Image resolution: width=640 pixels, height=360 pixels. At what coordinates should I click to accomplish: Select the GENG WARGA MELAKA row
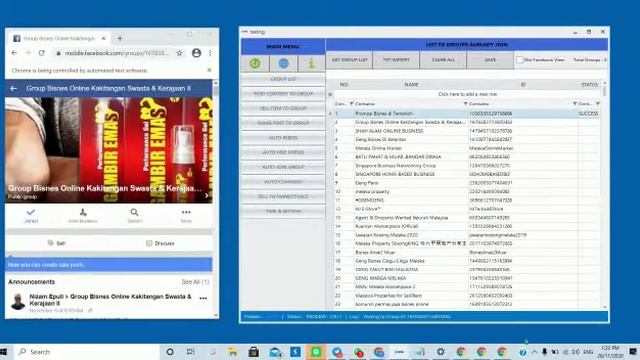(x=467, y=278)
